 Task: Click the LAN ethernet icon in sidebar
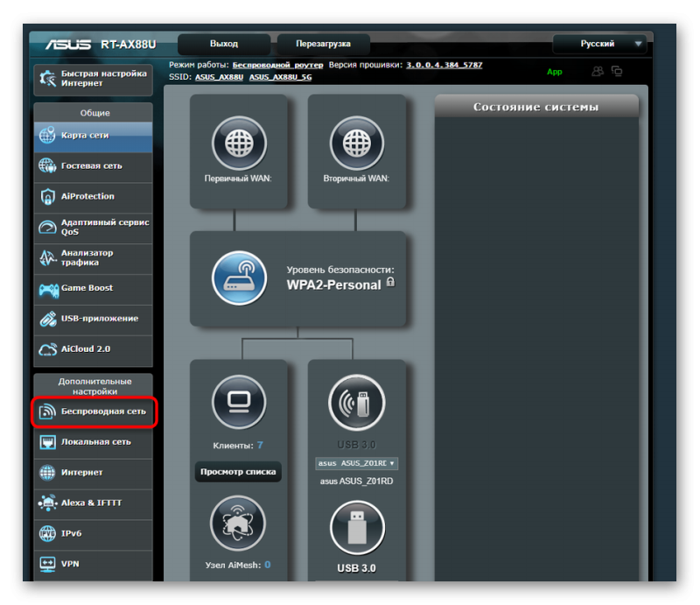point(47,442)
